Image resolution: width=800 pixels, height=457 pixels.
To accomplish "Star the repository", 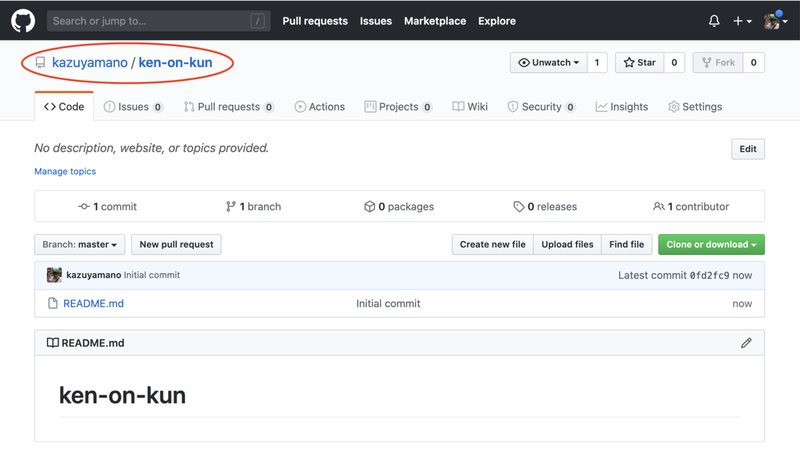I will point(639,63).
